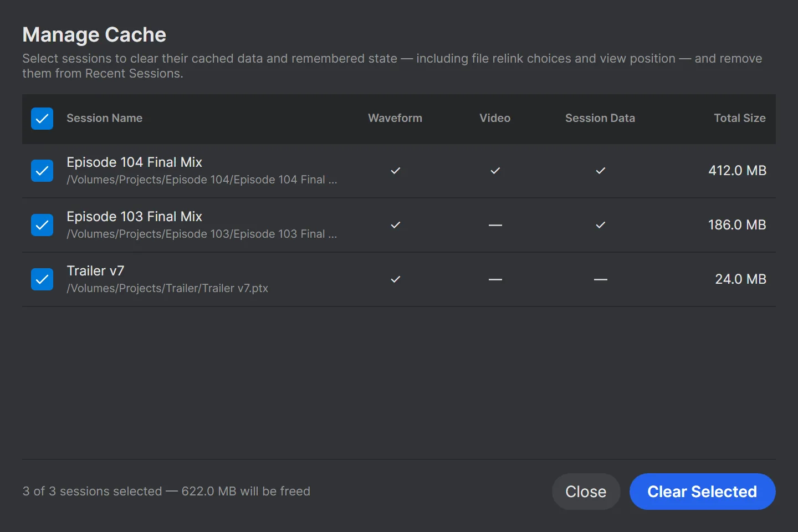Screen dimensions: 798x532
Task: Click the 412.0 MB size value
Action: click(737, 170)
